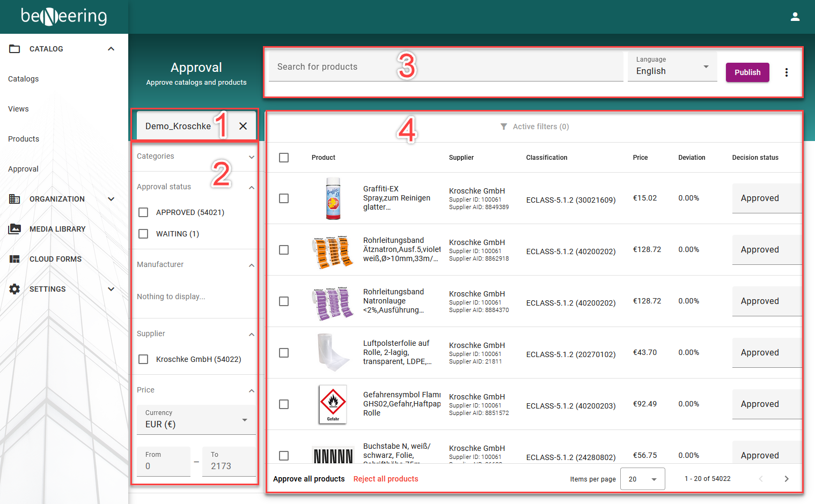The height and width of the screenshot is (504, 815).
Task: Collapse the Price filter
Action: pyautogui.click(x=252, y=391)
